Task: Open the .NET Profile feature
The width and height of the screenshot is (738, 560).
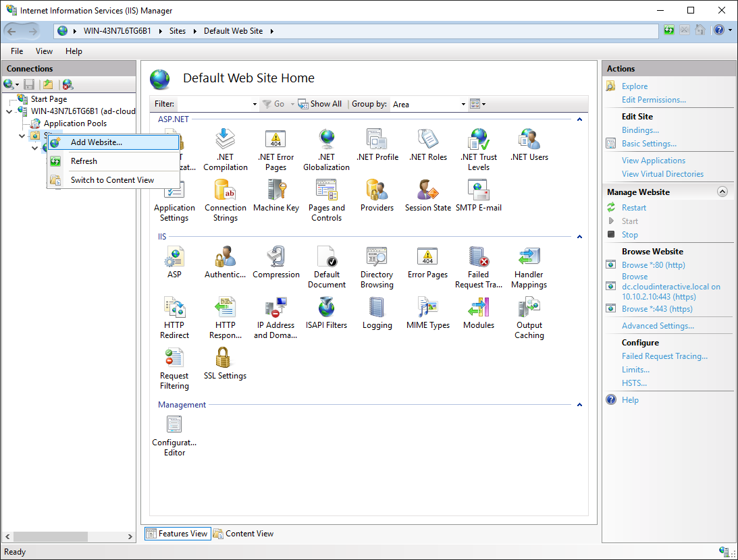Action: (x=377, y=145)
